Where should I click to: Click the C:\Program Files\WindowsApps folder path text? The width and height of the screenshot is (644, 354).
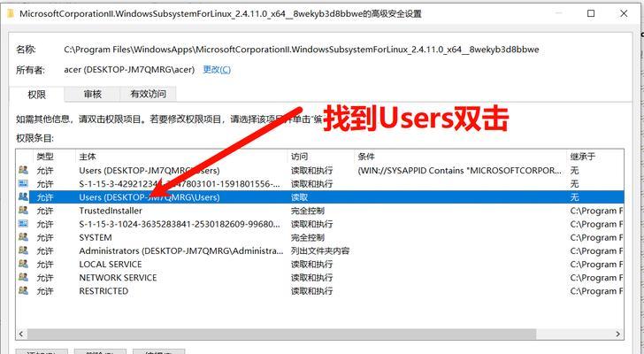pos(302,50)
